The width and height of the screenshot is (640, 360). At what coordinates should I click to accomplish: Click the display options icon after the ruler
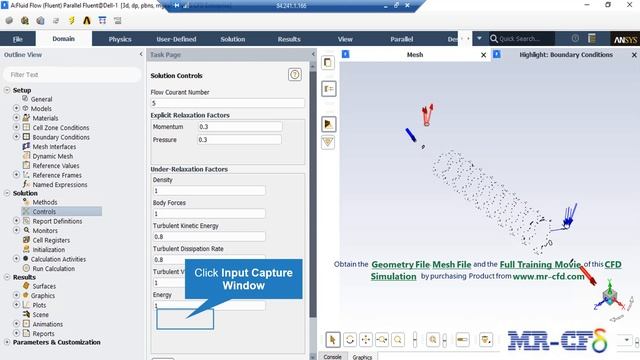486,340
